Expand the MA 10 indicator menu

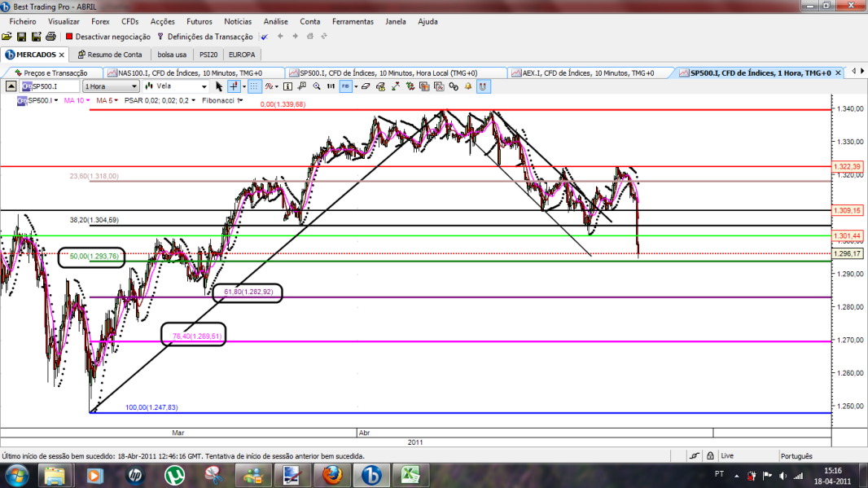tap(77, 100)
